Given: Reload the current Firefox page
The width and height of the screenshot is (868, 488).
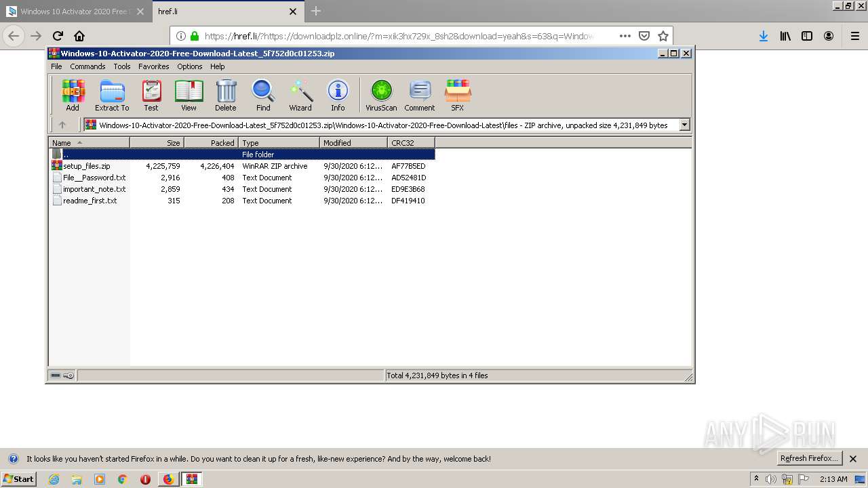Looking at the screenshot, I should coord(58,36).
